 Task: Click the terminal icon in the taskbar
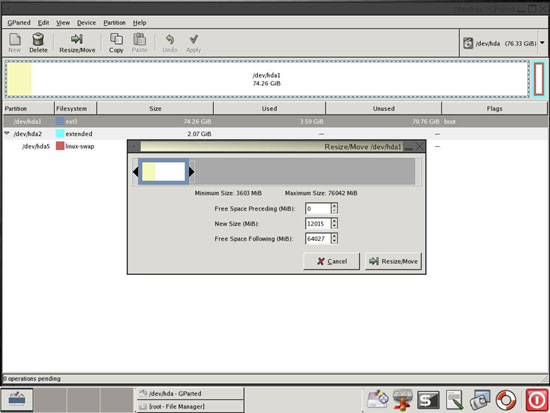point(428,400)
